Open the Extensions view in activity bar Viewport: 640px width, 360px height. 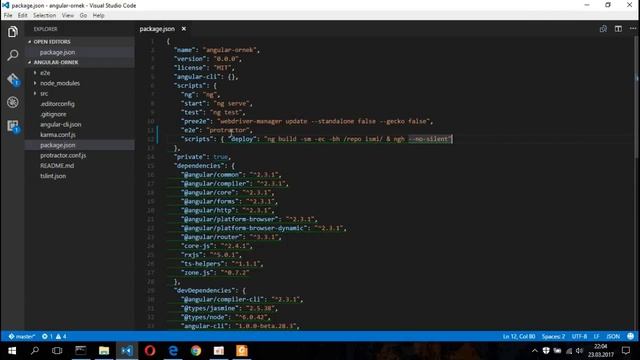click(13, 126)
